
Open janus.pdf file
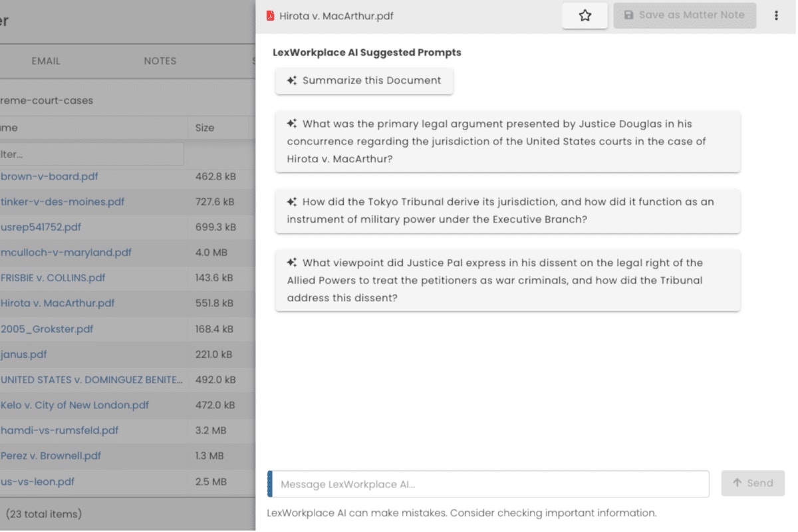tap(23, 354)
